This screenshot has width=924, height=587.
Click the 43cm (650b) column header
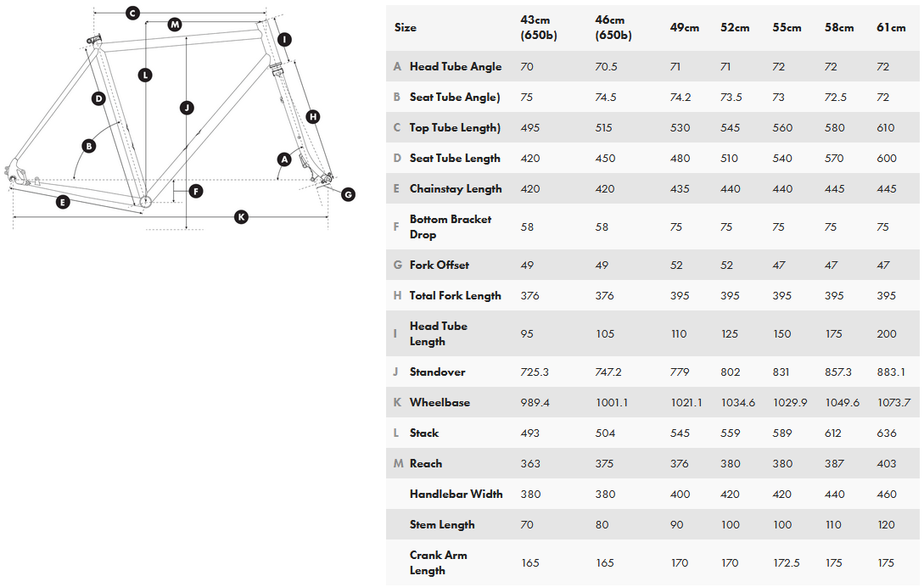pos(540,27)
